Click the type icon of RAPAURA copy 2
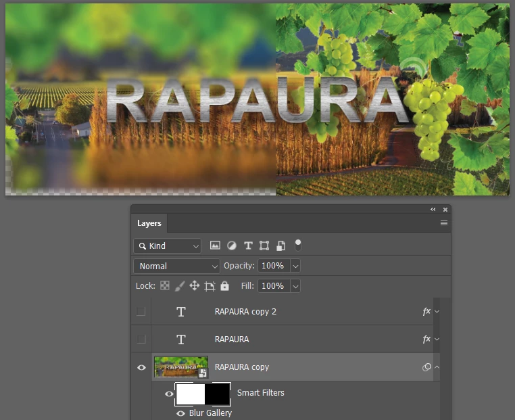The width and height of the screenshot is (515, 420). point(181,312)
